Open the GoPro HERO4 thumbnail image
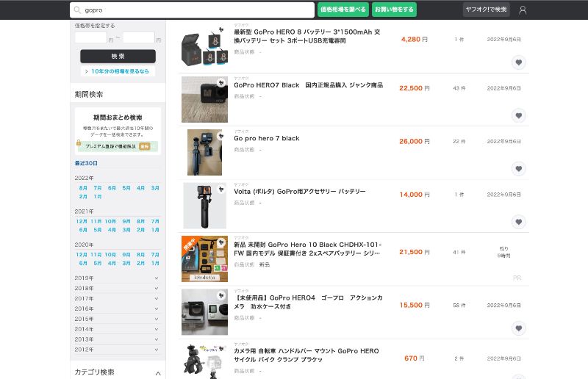588x379 pixels. point(204,312)
